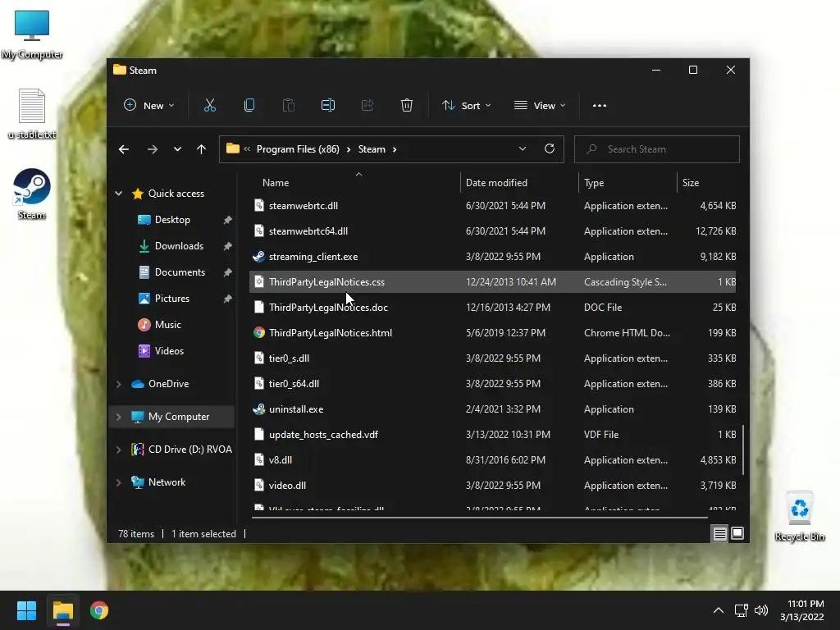The image size is (840, 630).
Task: Switch to large icons view layout icon
Action: pyautogui.click(x=737, y=533)
